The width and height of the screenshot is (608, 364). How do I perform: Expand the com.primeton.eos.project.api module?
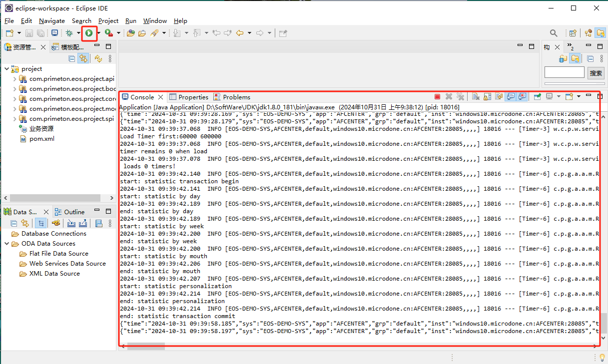14,79
